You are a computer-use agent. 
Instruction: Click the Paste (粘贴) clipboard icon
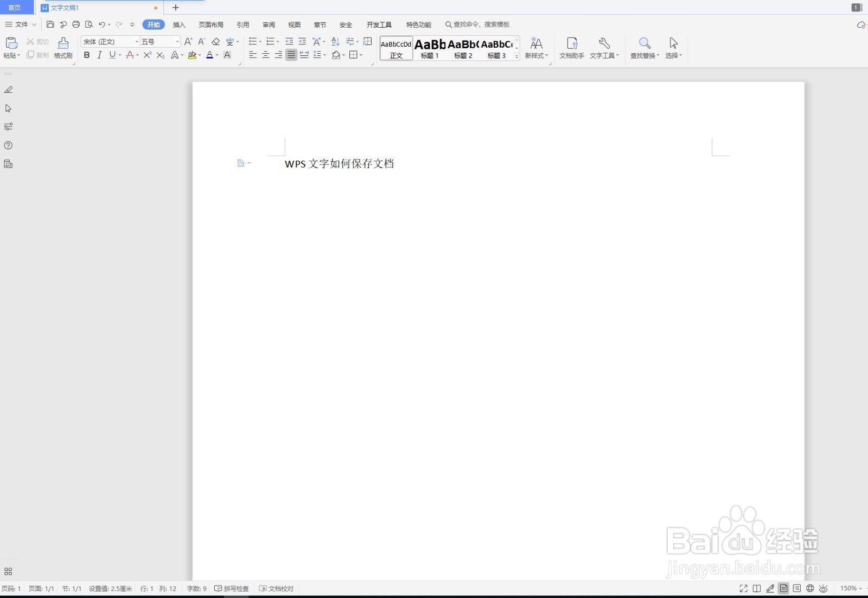[11, 43]
